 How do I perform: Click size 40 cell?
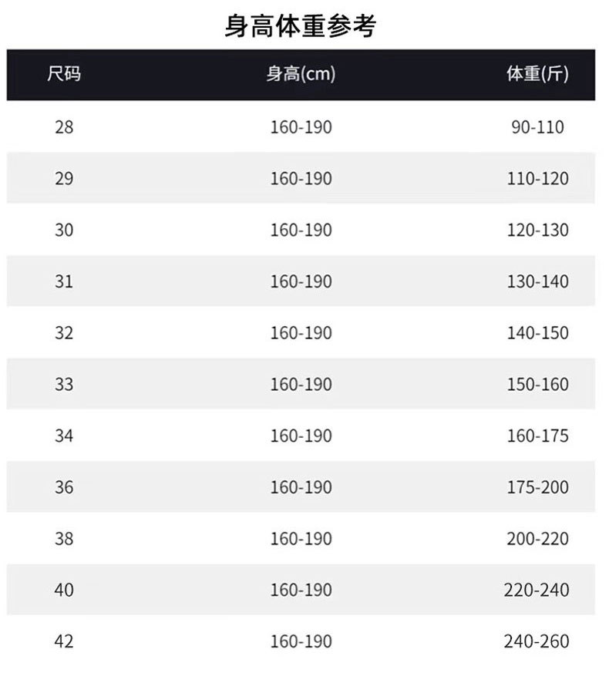pos(64,590)
